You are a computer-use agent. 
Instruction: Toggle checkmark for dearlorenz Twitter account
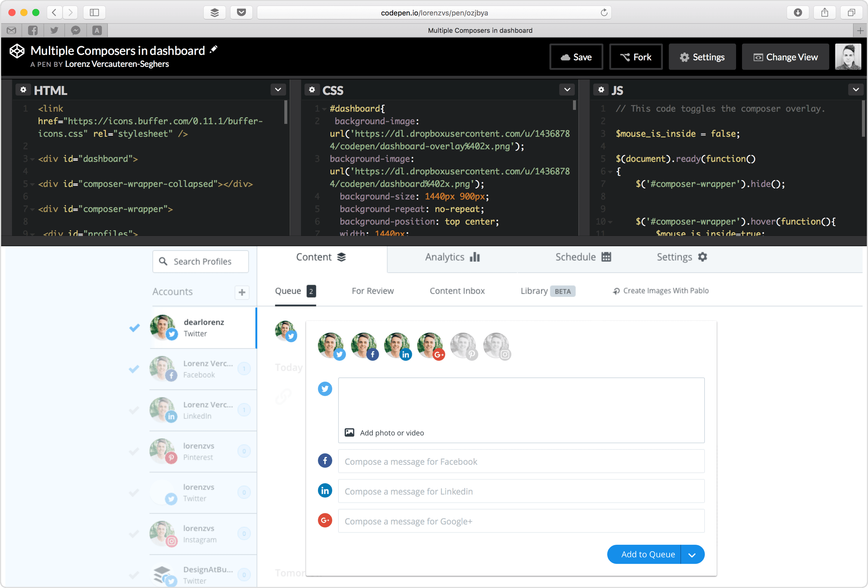[x=134, y=328]
